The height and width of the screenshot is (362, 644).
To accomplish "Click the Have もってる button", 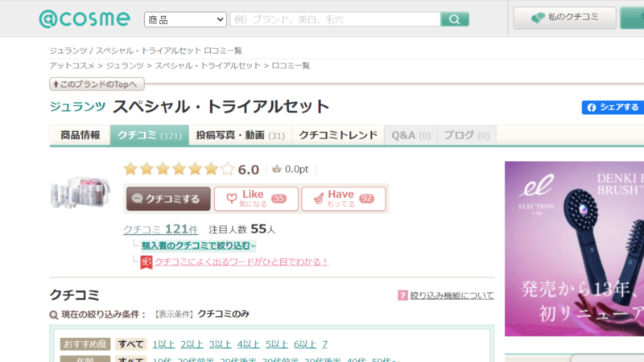I will click(x=344, y=199).
